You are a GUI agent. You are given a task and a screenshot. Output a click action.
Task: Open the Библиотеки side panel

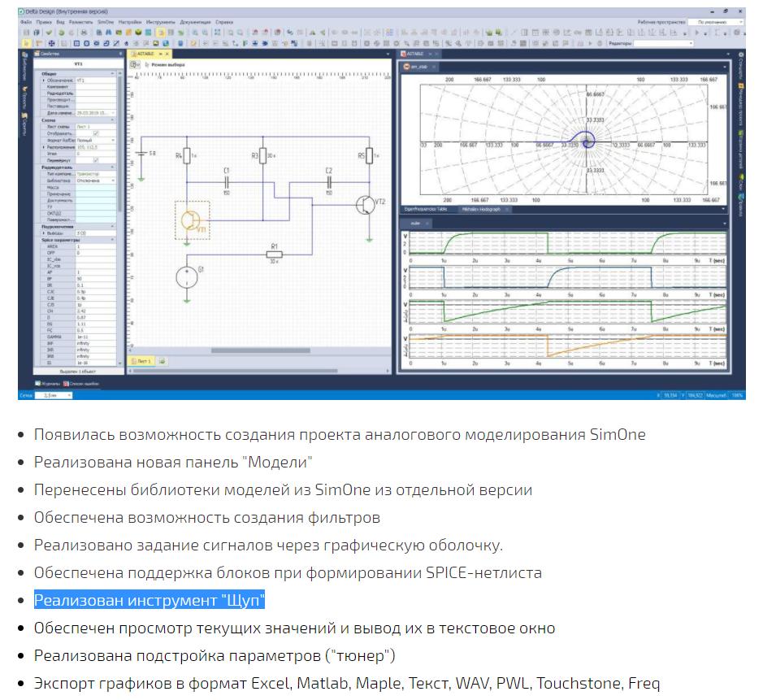pos(25,67)
